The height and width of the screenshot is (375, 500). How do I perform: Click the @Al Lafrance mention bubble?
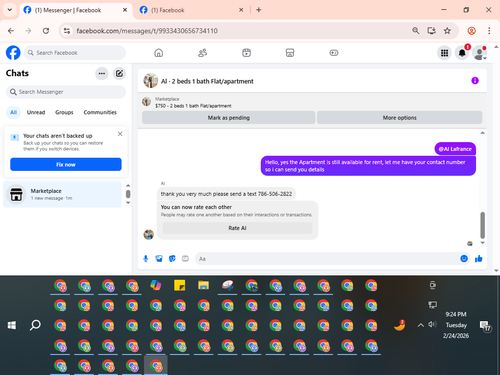pyautogui.click(x=455, y=149)
